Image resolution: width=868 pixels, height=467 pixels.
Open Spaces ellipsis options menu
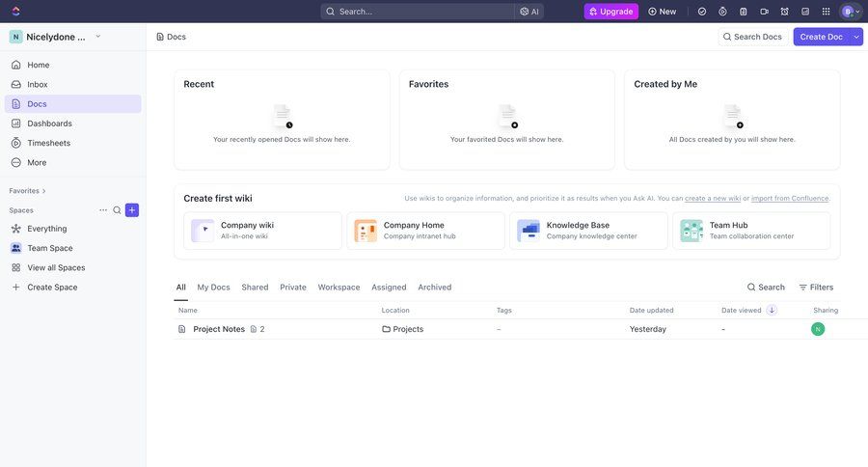click(x=103, y=210)
